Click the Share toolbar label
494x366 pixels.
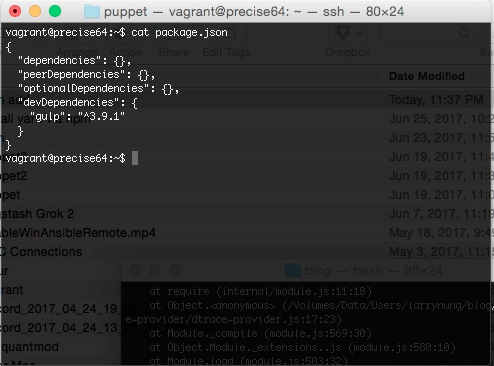tap(174, 52)
